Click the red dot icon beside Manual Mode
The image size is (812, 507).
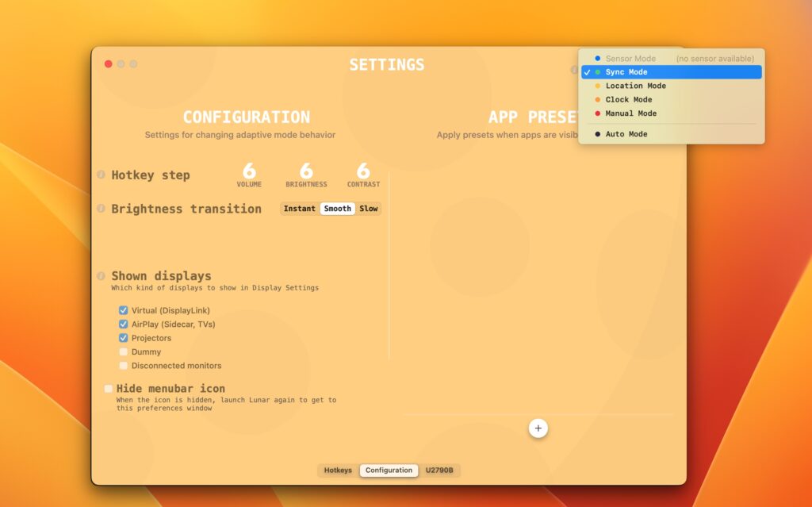597,113
